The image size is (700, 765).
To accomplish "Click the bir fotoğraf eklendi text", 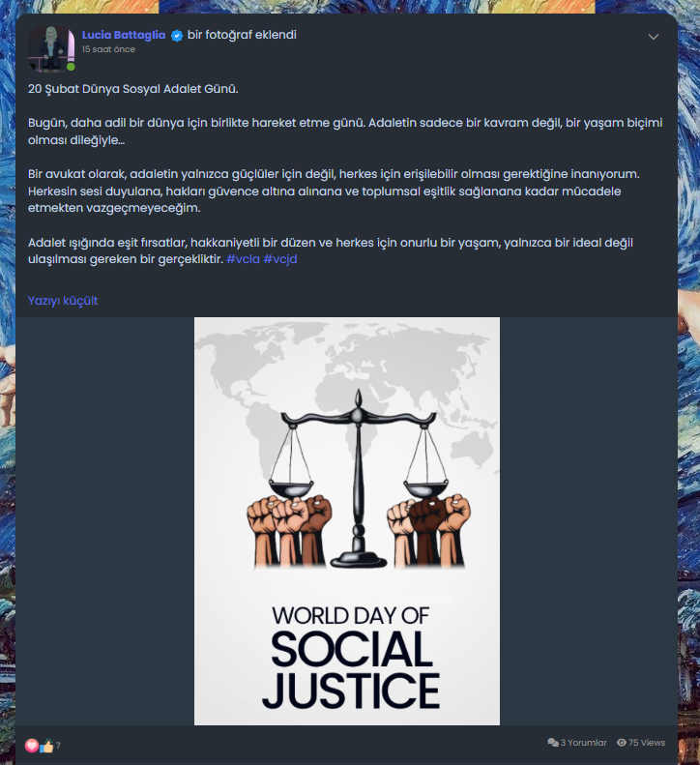I will pos(242,35).
